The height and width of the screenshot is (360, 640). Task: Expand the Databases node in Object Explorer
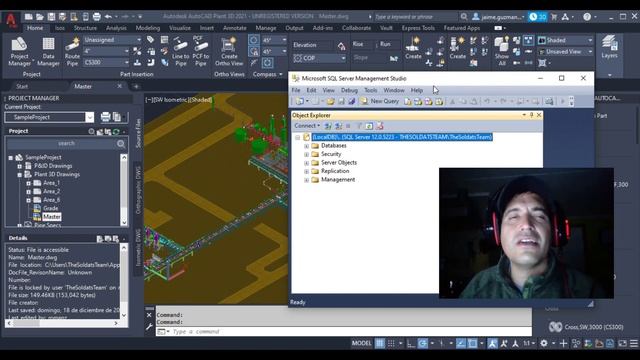click(306, 146)
